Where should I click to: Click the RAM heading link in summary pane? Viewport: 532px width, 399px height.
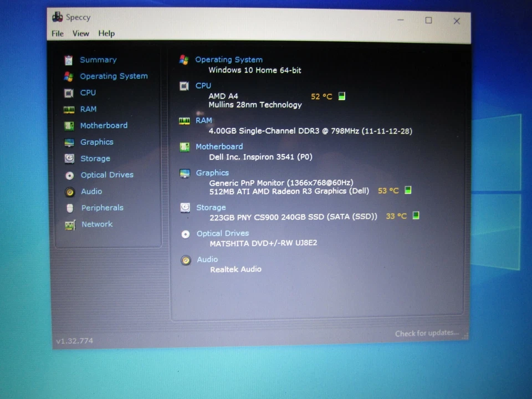pos(204,120)
